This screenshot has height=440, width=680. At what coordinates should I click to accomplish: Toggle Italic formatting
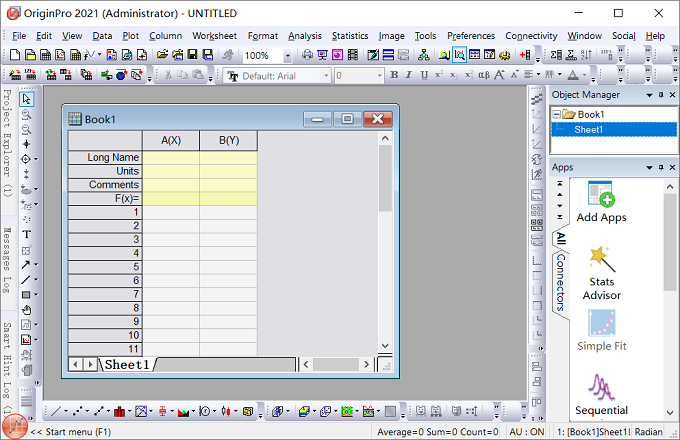click(409, 75)
